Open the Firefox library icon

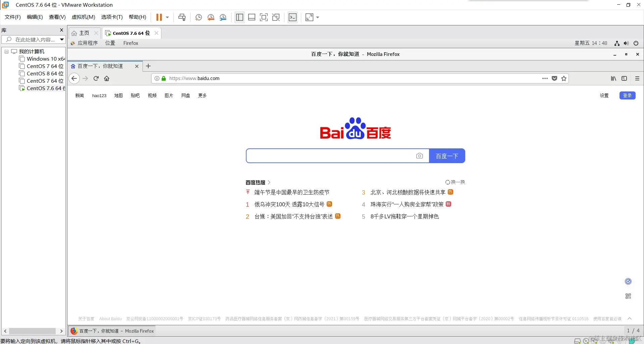click(x=613, y=78)
